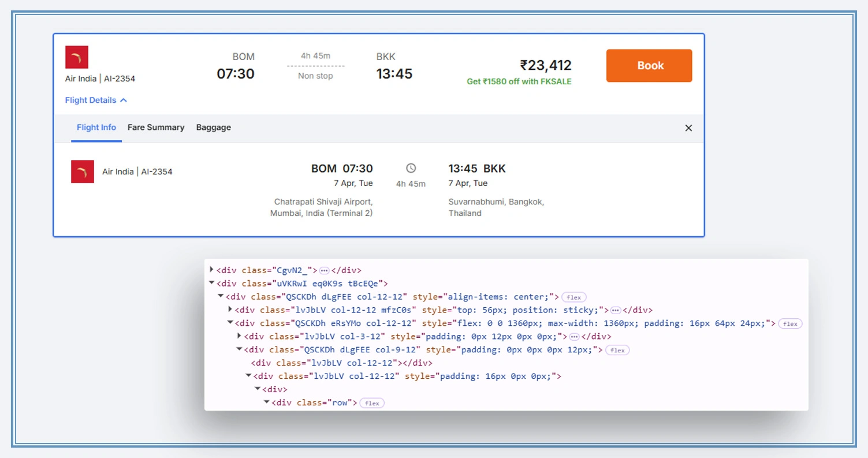Collapse the uVKRwI eq0K9s div
Image resolution: width=868 pixels, height=458 pixels.
(211, 283)
